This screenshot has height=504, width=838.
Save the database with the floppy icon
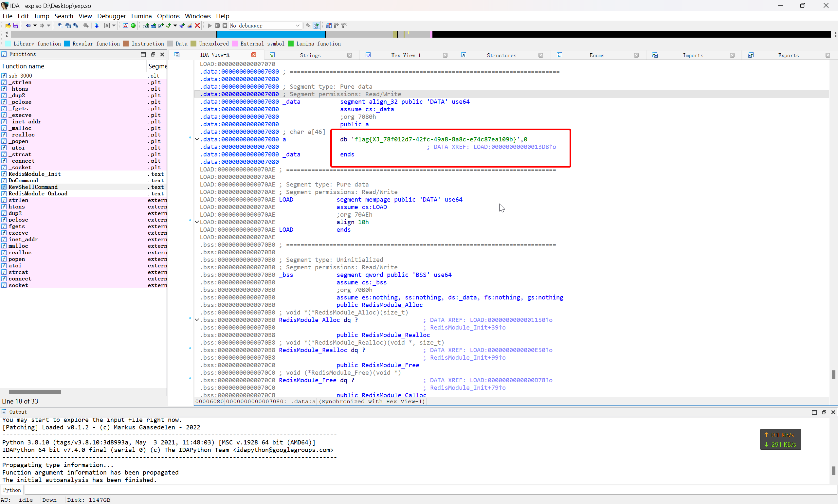click(x=16, y=26)
